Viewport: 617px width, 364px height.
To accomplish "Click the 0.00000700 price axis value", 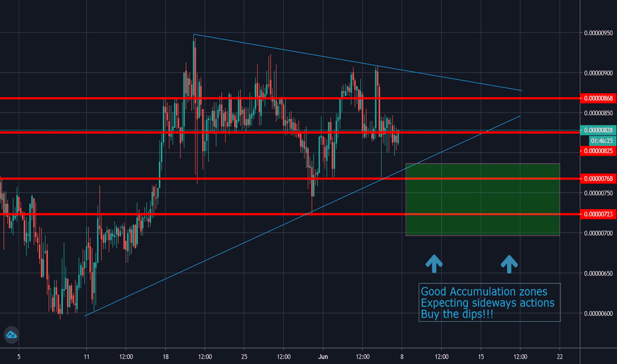I will [x=598, y=234].
